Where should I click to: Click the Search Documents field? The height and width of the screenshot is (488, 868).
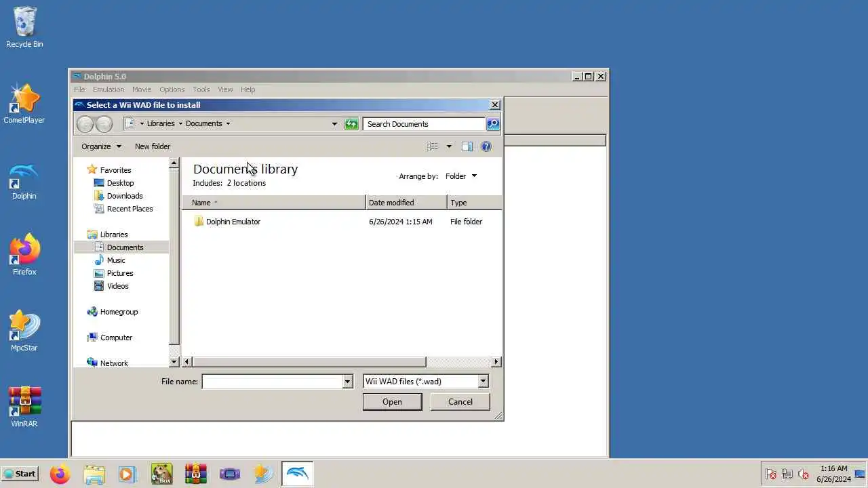point(424,124)
